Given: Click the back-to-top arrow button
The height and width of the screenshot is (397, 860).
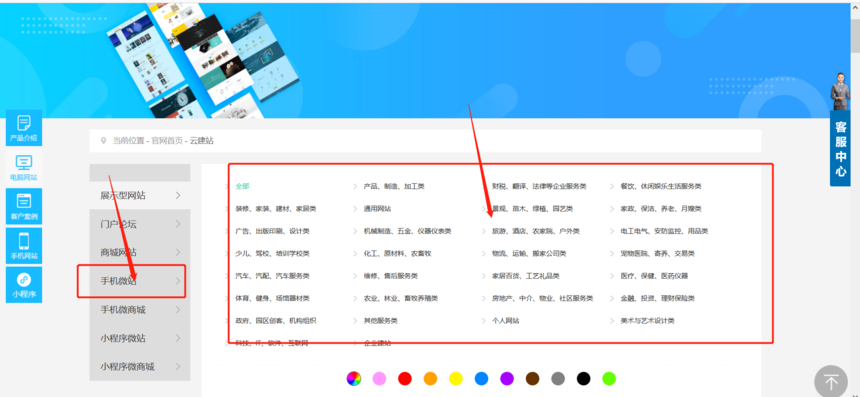Looking at the screenshot, I should pyautogui.click(x=831, y=381).
